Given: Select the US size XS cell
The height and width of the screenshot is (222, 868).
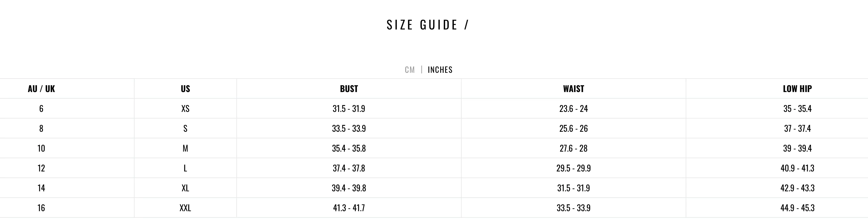Looking at the screenshot, I should [185, 109].
